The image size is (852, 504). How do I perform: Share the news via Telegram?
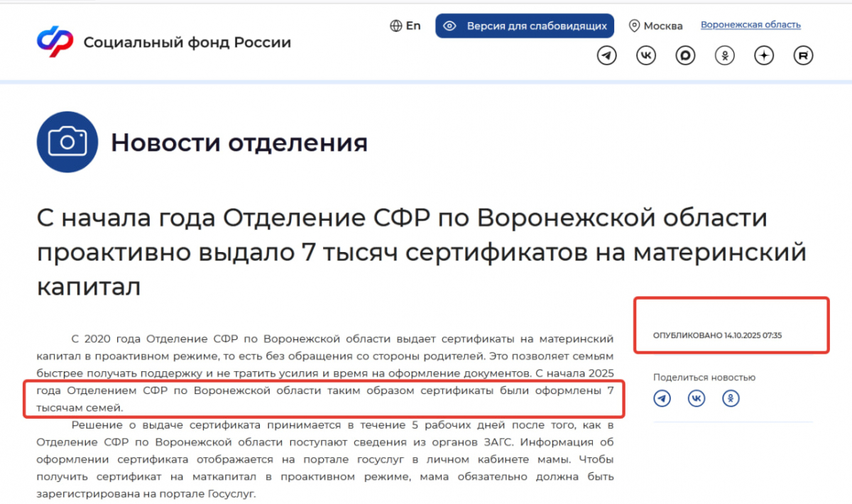coord(662,399)
